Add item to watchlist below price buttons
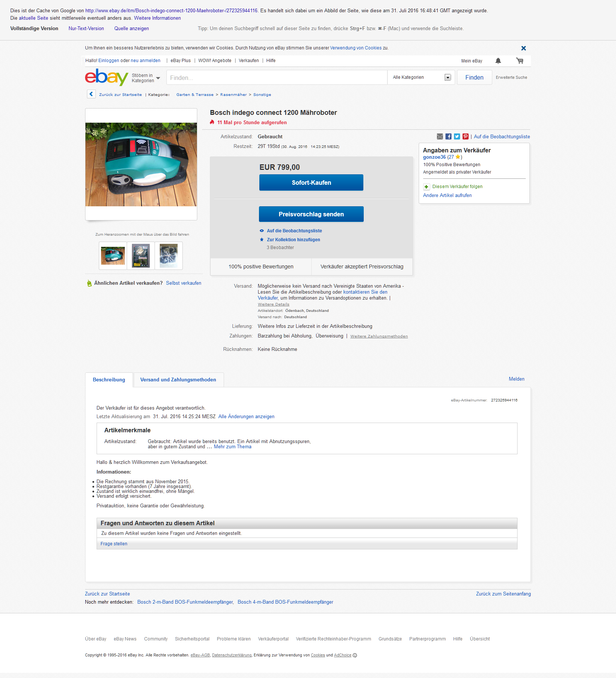Viewport: 616px width, 678px height. [294, 231]
